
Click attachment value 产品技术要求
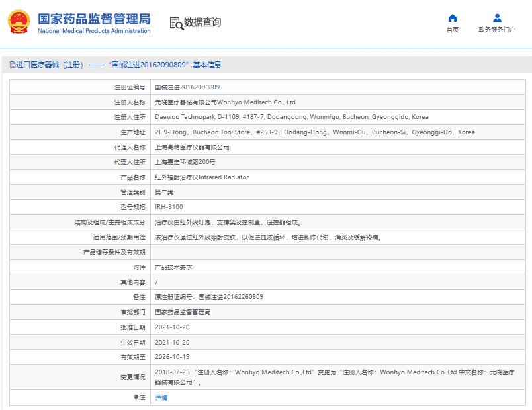[x=173, y=267]
